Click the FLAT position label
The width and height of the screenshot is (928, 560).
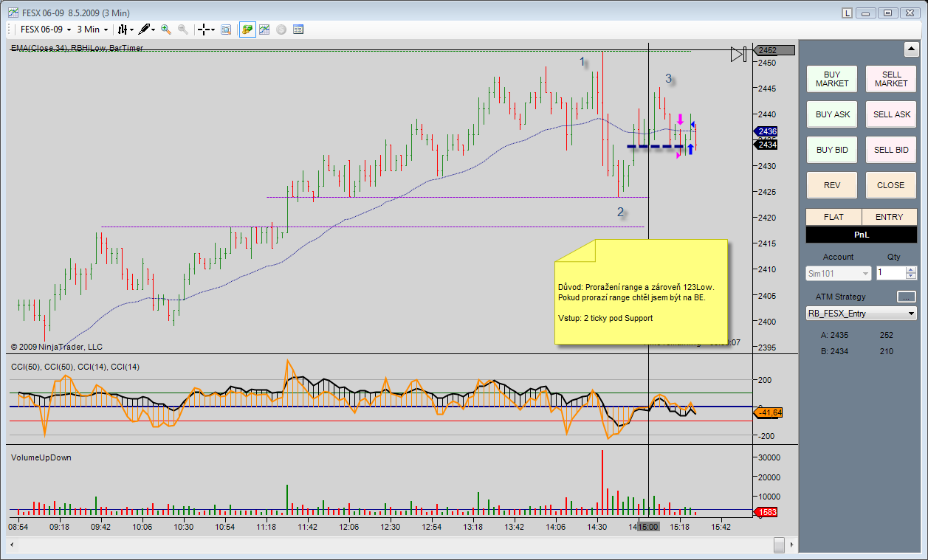[834, 217]
